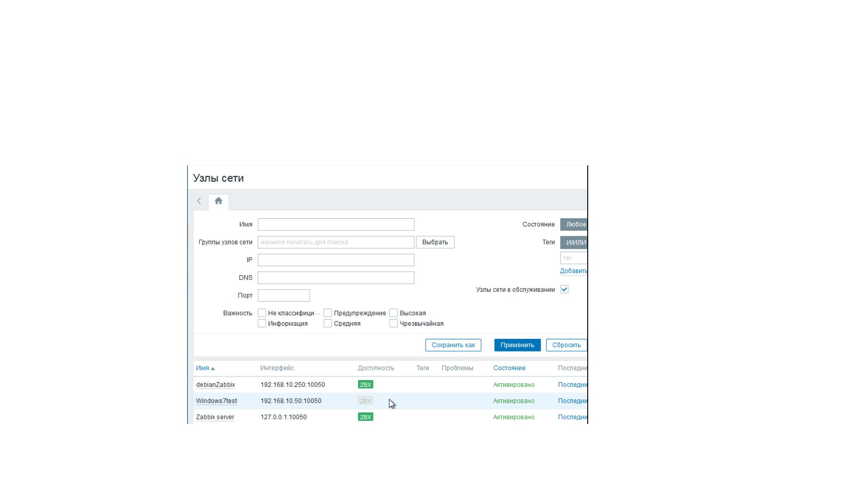Open the debianZabbix host menu
The image size is (868, 488).
215,385
